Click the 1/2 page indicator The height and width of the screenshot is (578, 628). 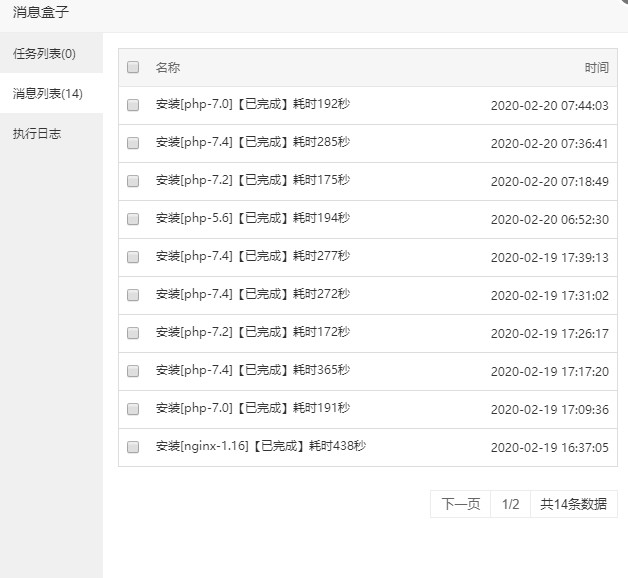[510, 504]
